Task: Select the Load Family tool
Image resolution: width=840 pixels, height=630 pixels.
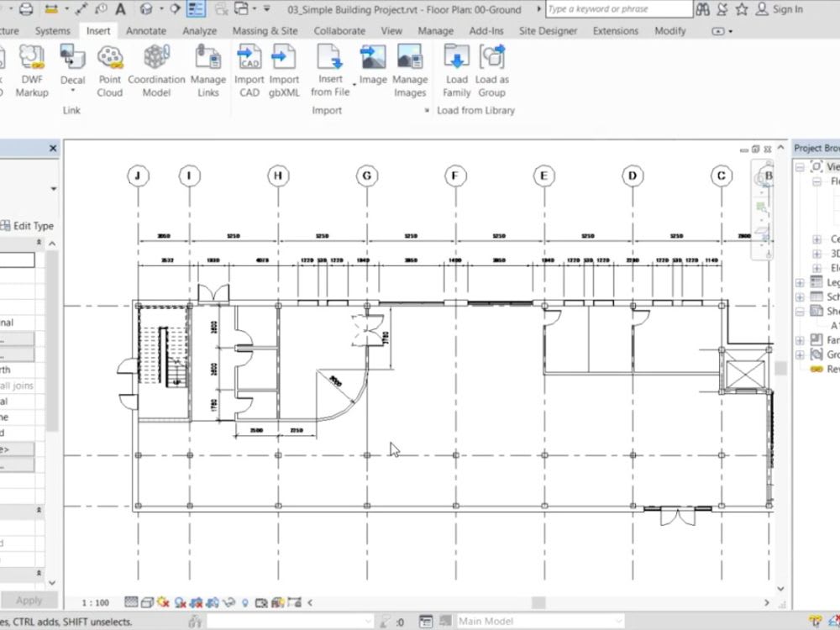Action: pos(456,71)
